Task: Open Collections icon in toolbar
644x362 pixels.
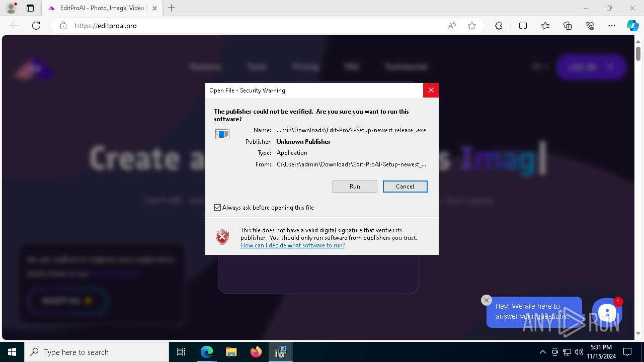Action: 568,26
